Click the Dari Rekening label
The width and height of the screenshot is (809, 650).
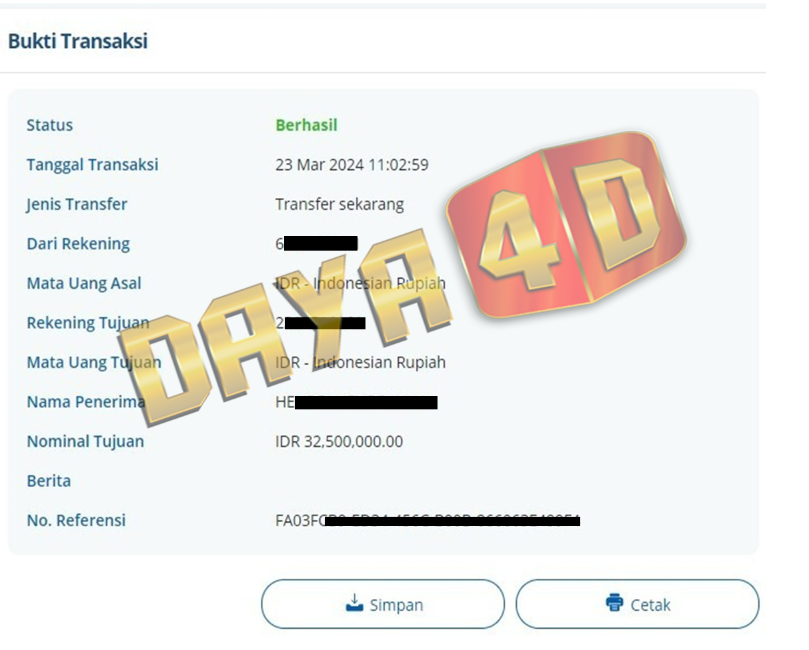78,244
